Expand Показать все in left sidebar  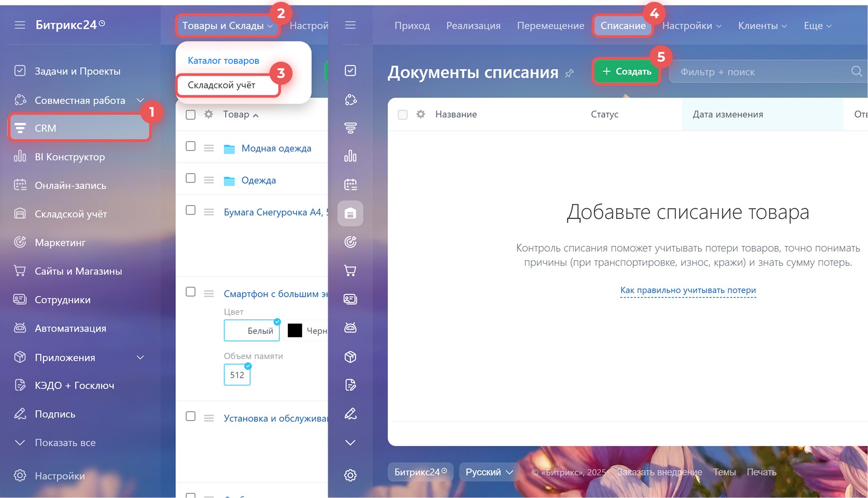[x=55, y=443]
